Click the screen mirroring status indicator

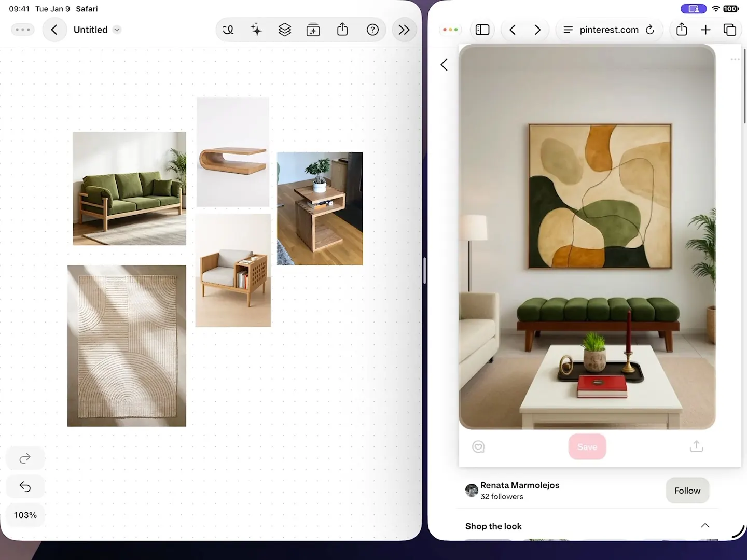694,9
